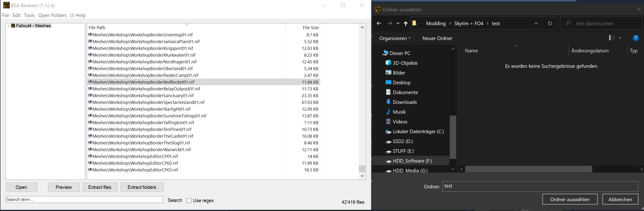Open the Organisieren dropdown menu

click(x=395, y=38)
